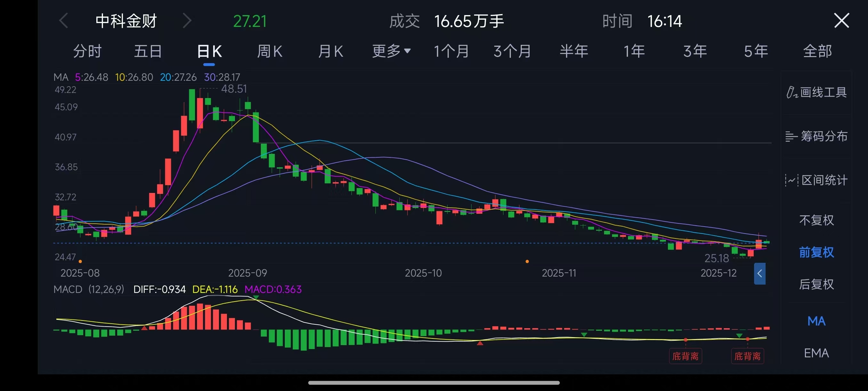
Task: Select 前复权 forward adjustment option
Action: point(816,252)
